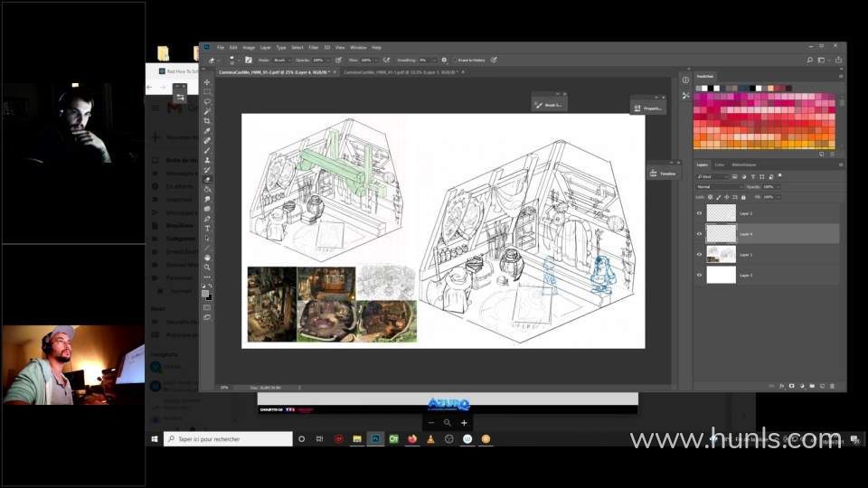Click Windows taskbar search field
Image resolution: width=868 pixels, height=488 pixels.
228,439
